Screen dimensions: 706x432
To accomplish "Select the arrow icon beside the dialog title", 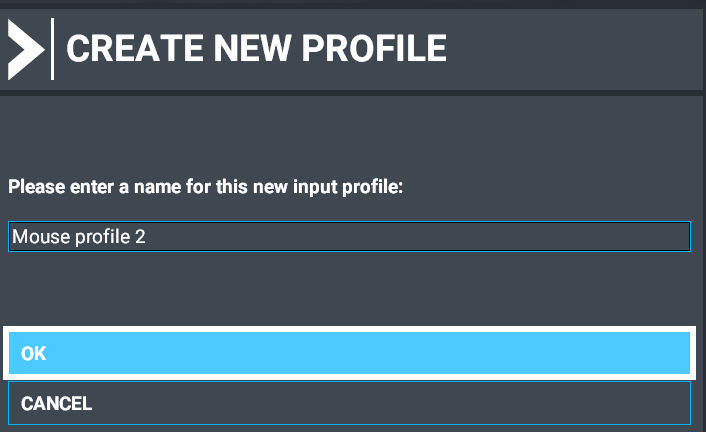I will (25, 47).
